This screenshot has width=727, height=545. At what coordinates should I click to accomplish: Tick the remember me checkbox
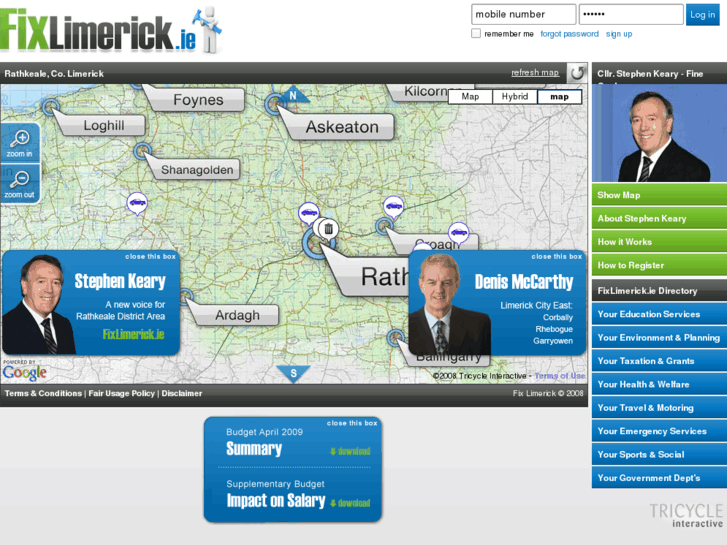pyautogui.click(x=476, y=33)
